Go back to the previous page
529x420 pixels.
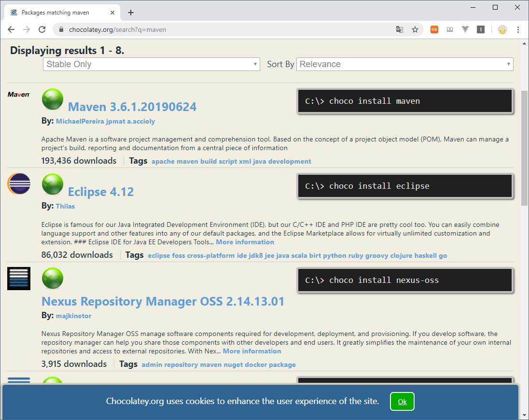[x=11, y=29]
